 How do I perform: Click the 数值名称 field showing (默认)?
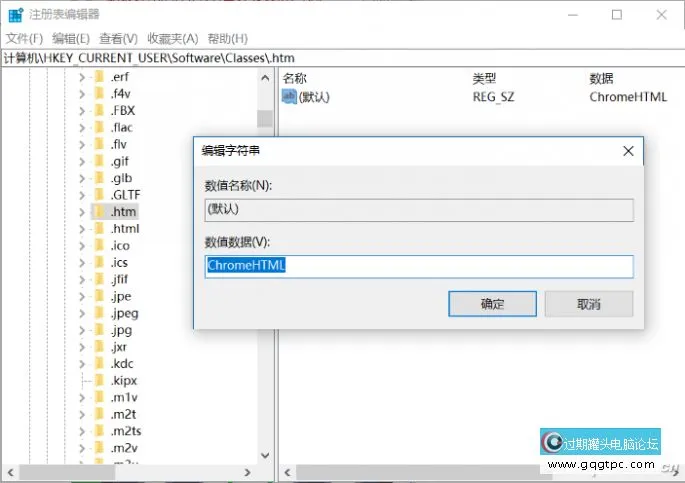pyautogui.click(x=419, y=210)
